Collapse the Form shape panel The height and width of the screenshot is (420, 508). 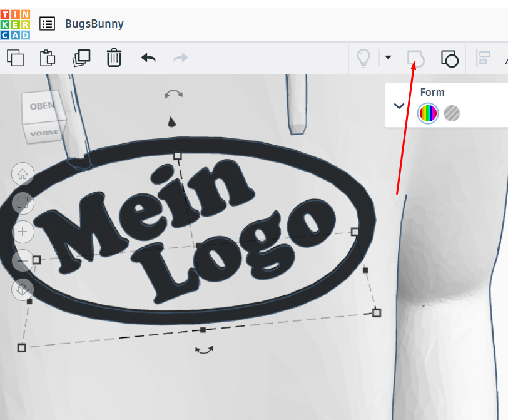399,106
